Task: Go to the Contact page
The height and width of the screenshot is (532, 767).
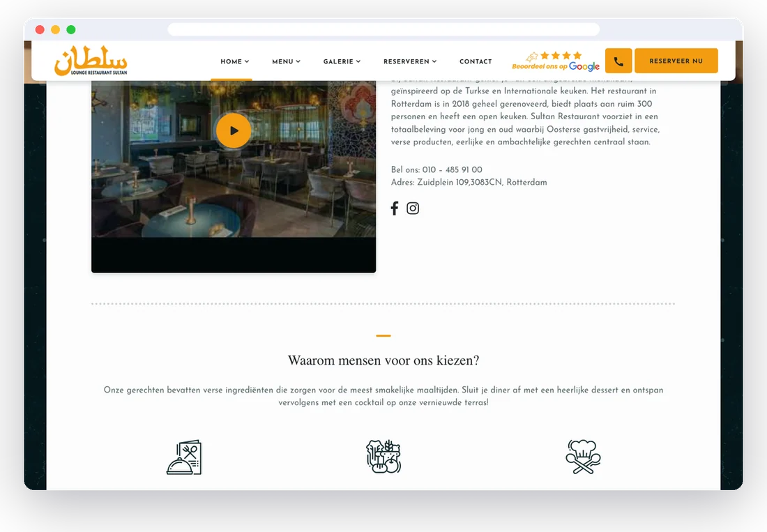Action: 476,61
